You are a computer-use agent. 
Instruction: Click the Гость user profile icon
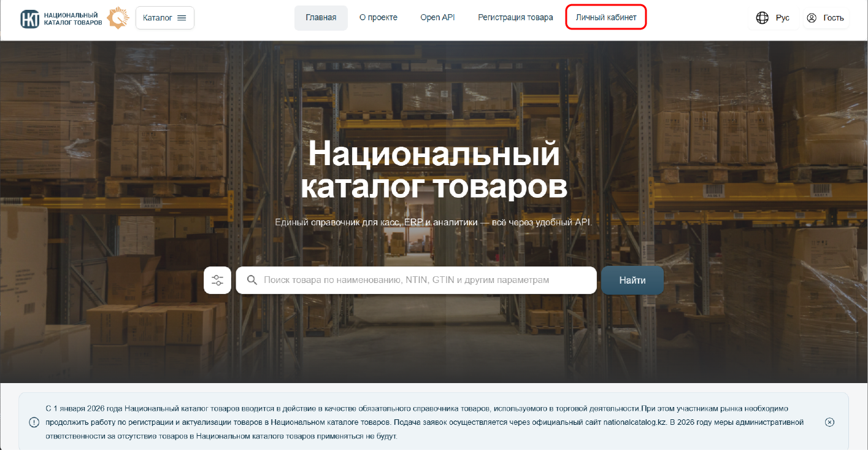point(812,18)
